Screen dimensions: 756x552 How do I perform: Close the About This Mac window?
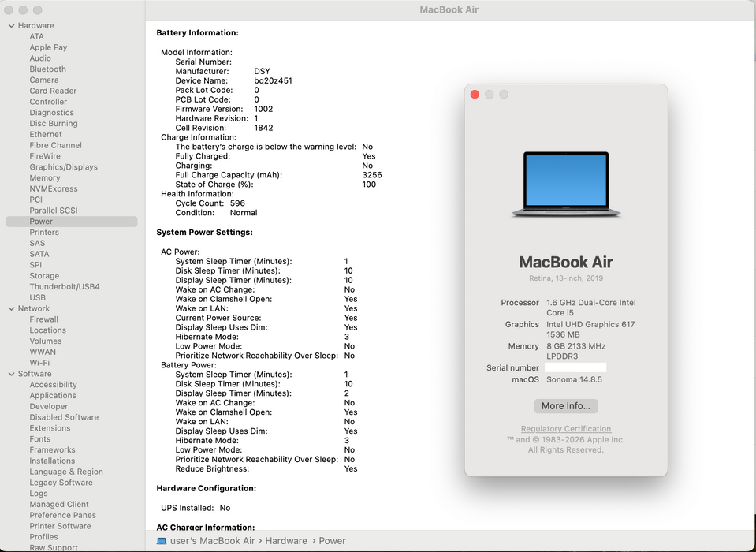(x=475, y=95)
